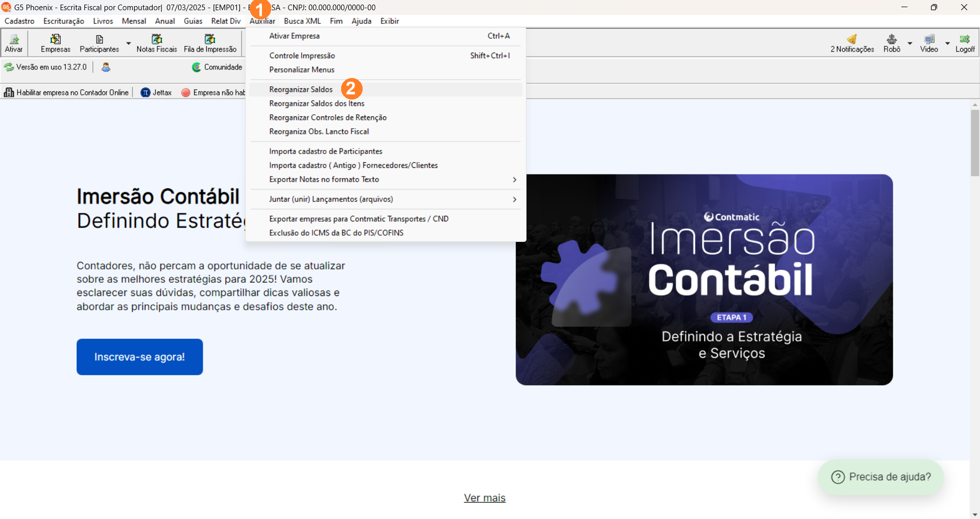Click the Imersão Contábil banner image
This screenshot has width=980, height=519.
[704, 280]
